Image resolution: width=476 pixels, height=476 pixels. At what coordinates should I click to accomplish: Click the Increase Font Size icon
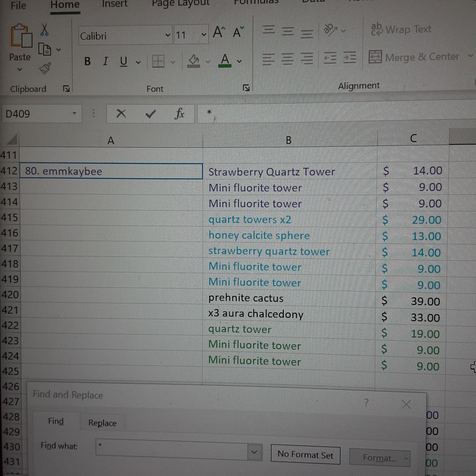(x=219, y=32)
